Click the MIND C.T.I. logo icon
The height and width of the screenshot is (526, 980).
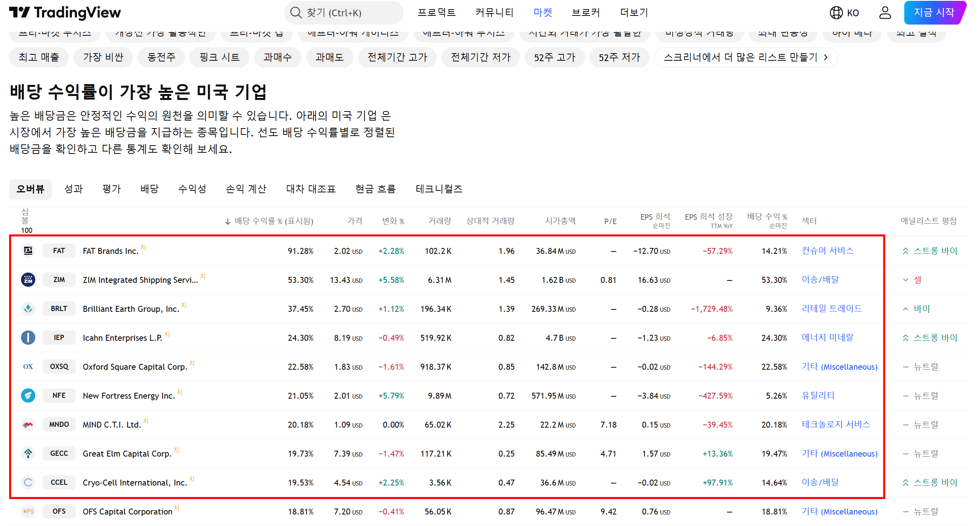[28, 424]
